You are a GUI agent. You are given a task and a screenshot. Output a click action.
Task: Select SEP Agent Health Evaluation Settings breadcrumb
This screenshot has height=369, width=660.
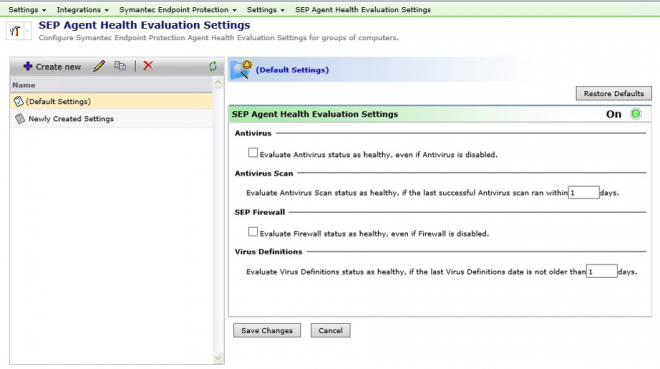(x=363, y=9)
